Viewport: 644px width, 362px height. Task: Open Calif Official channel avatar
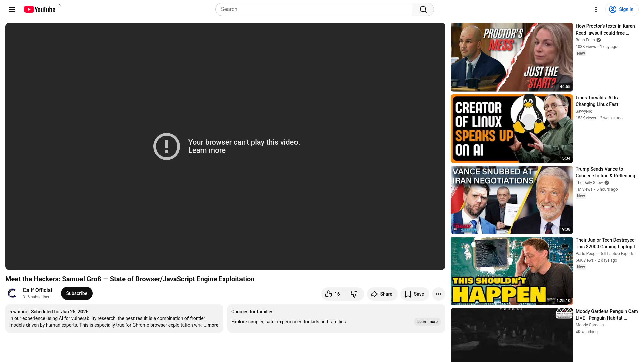tap(12, 293)
